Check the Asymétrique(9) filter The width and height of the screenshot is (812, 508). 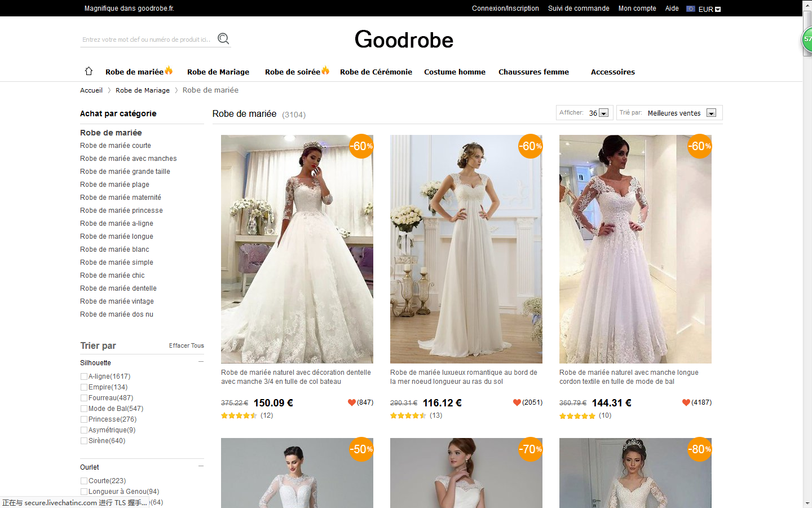coord(83,430)
